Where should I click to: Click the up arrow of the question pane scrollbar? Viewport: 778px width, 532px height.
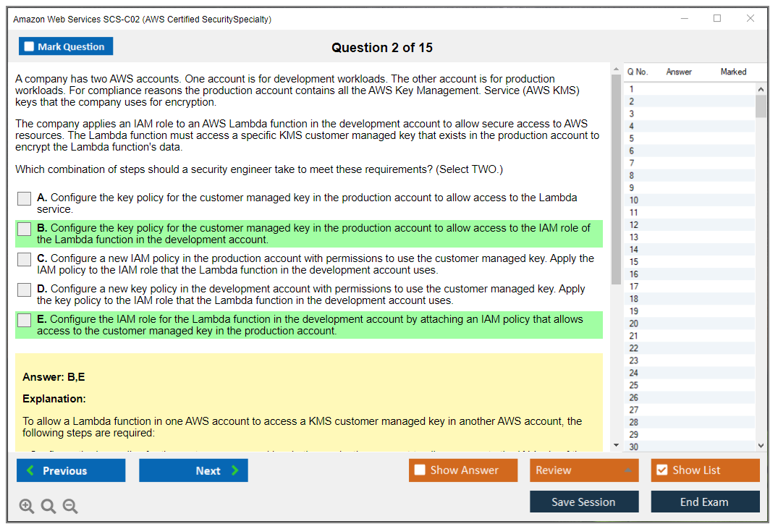(617, 69)
